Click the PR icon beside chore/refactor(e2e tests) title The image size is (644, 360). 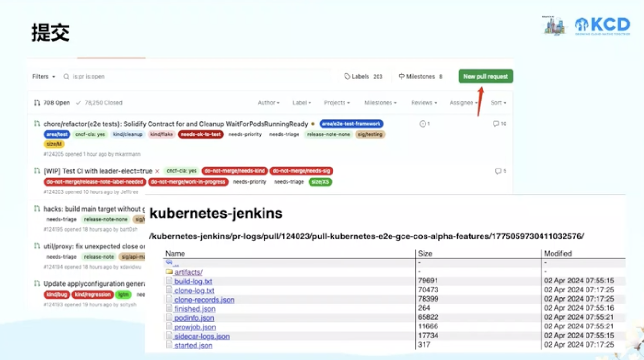point(37,124)
